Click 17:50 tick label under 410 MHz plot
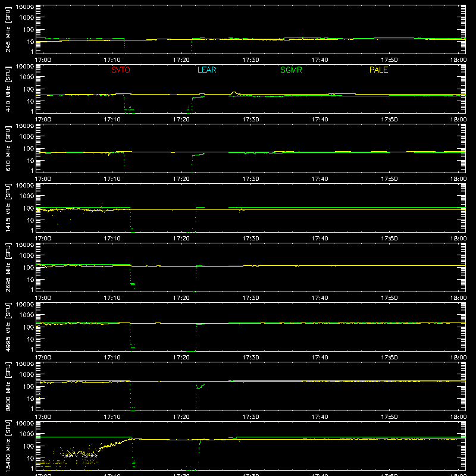Viewport: 476px width, 476px height. pos(389,120)
